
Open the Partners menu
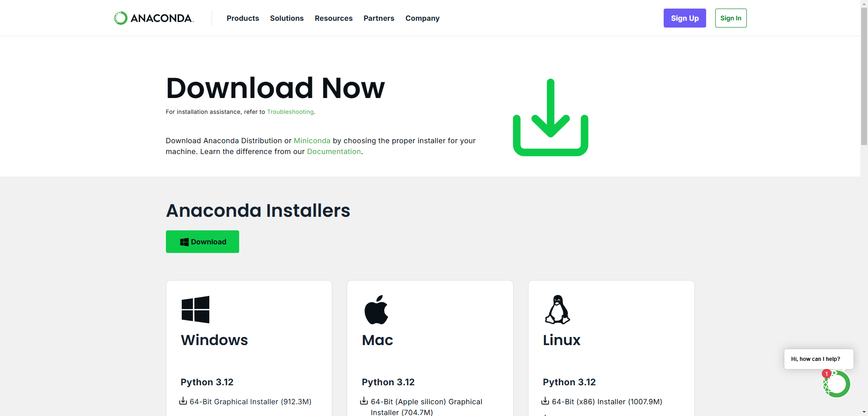379,18
